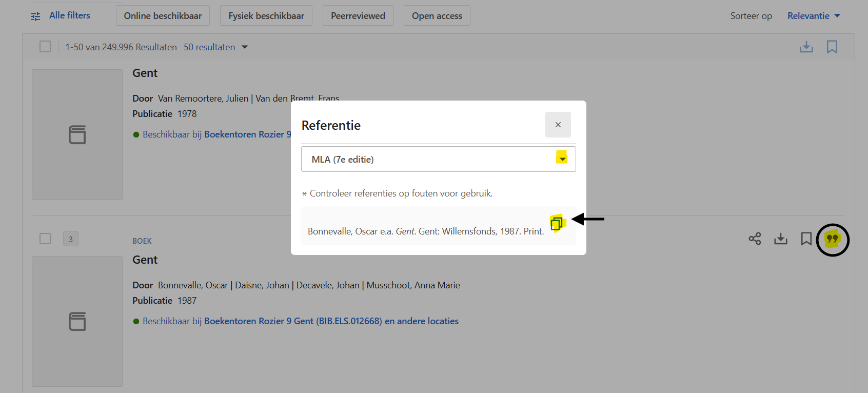The image size is (868, 393).
Task: Enable the Open access filter
Action: click(437, 16)
